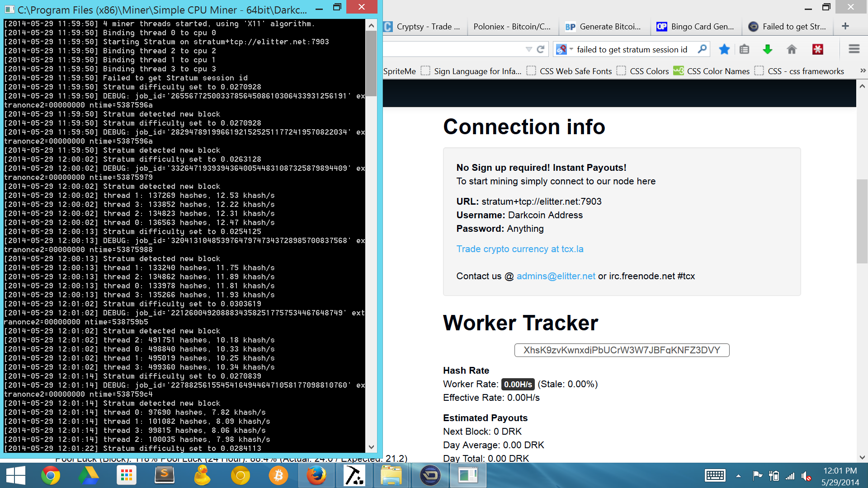Open the Bingo Card Generator tab
The height and width of the screenshot is (488, 868).
coord(695,27)
